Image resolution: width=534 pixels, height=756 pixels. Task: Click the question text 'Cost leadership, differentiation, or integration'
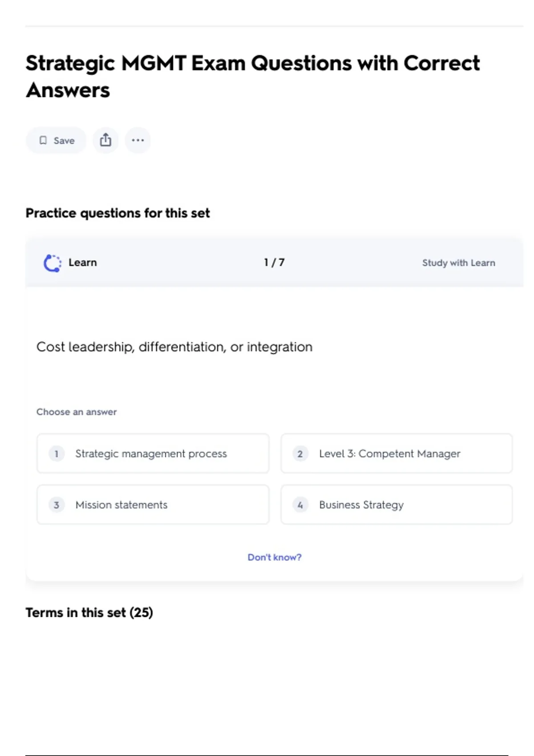(174, 347)
